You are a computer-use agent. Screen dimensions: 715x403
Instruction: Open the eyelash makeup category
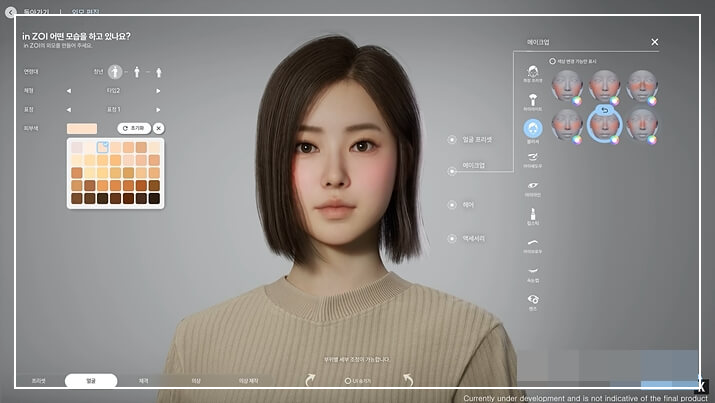click(533, 274)
